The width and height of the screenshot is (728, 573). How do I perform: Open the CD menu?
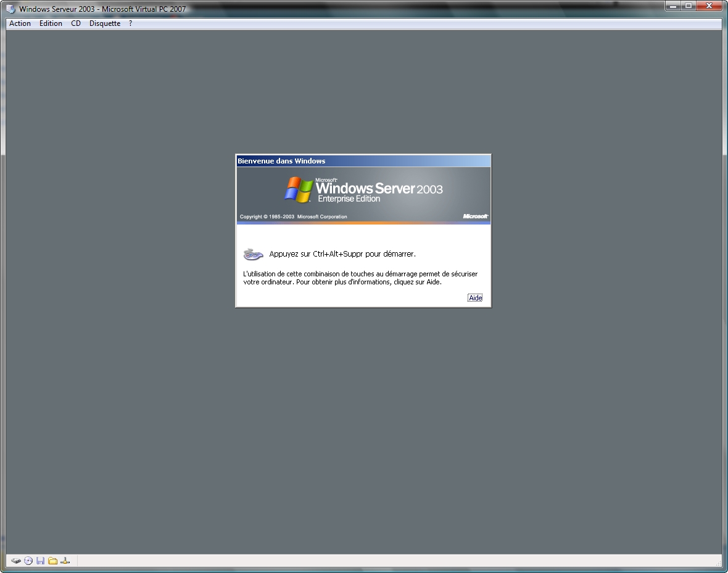tap(76, 23)
